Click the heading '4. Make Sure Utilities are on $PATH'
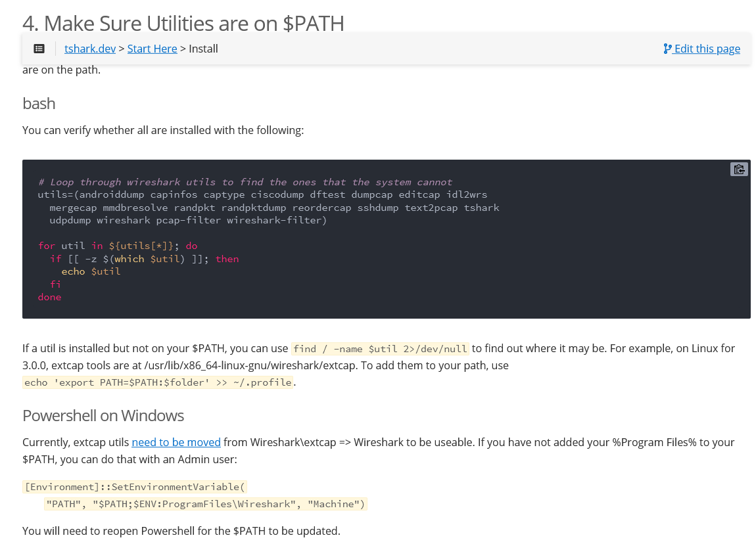 (x=183, y=23)
